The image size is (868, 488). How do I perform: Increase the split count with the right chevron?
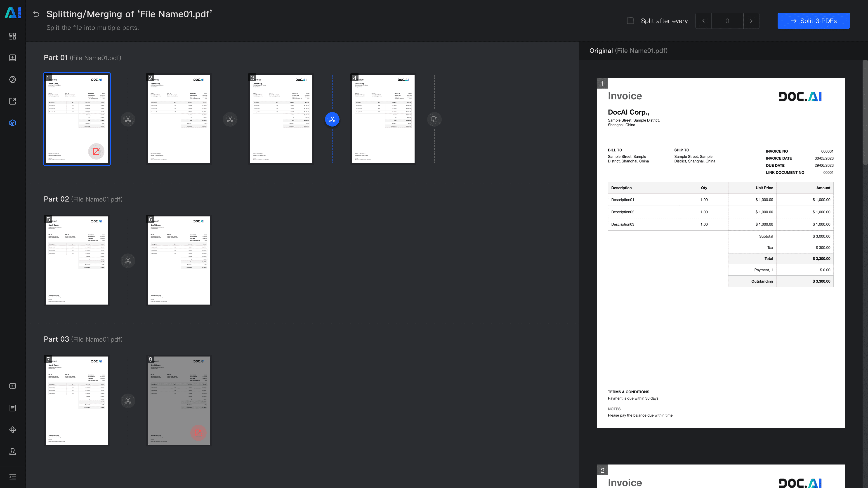coord(751,21)
